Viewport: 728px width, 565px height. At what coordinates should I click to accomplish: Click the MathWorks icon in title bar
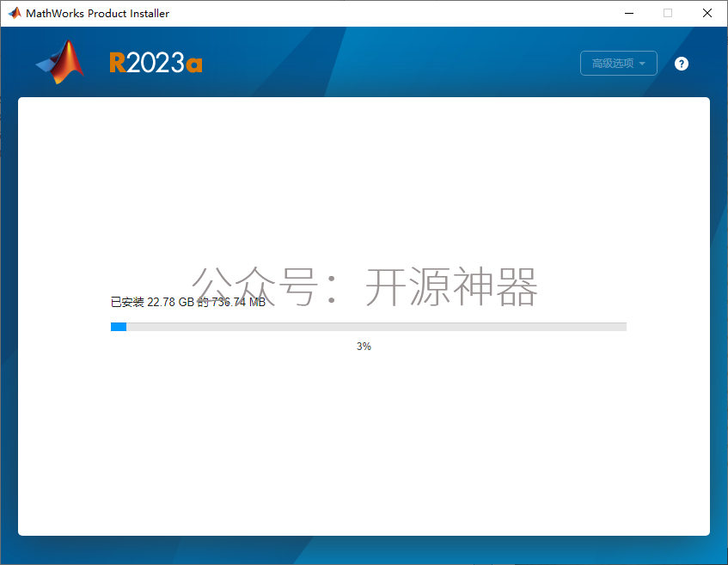15,13
